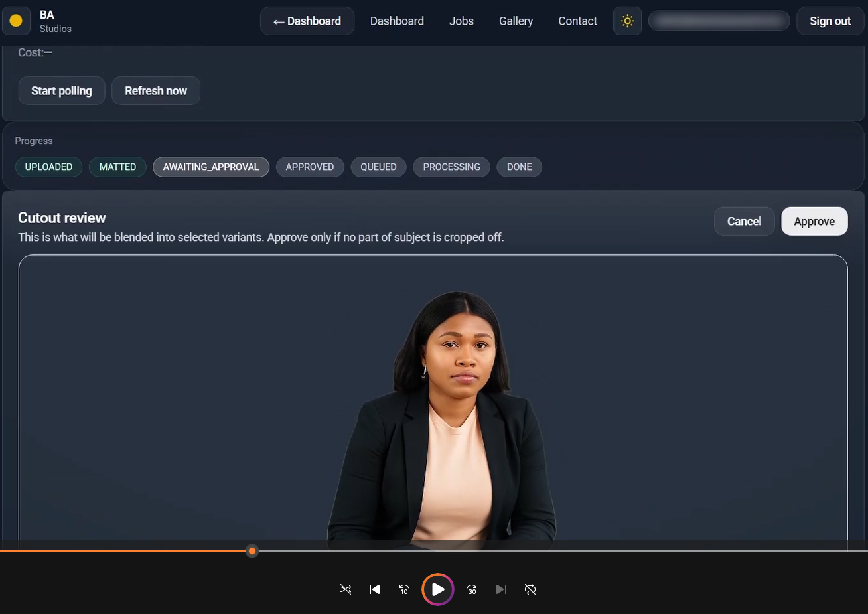Skip to next track icon
Screen dimensions: 868x614
(501, 589)
